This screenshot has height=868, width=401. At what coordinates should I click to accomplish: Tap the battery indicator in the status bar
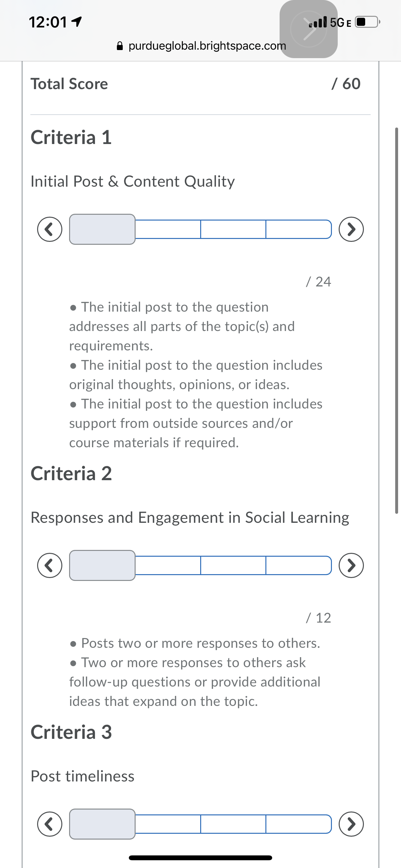click(367, 22)
